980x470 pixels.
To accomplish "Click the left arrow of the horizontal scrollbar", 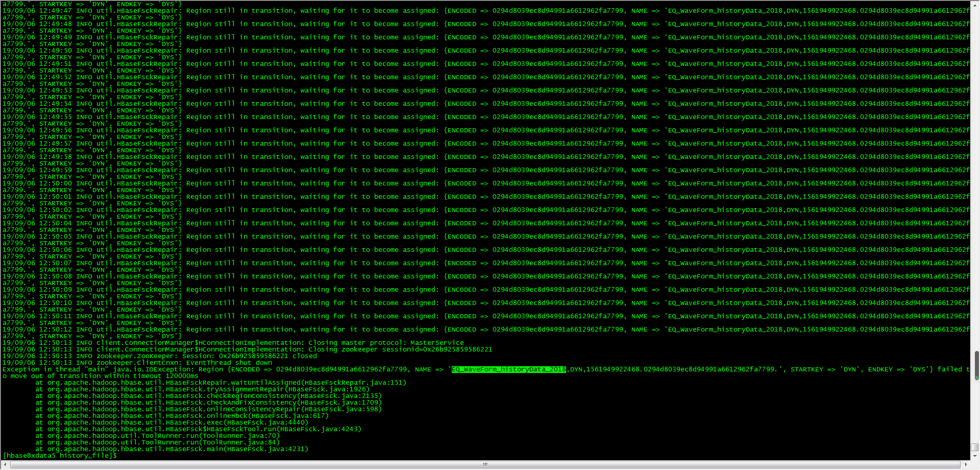I will point(6,464).
